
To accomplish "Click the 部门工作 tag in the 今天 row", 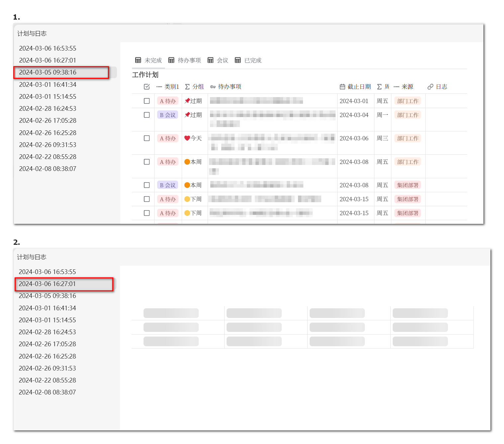I will (408, 138).
